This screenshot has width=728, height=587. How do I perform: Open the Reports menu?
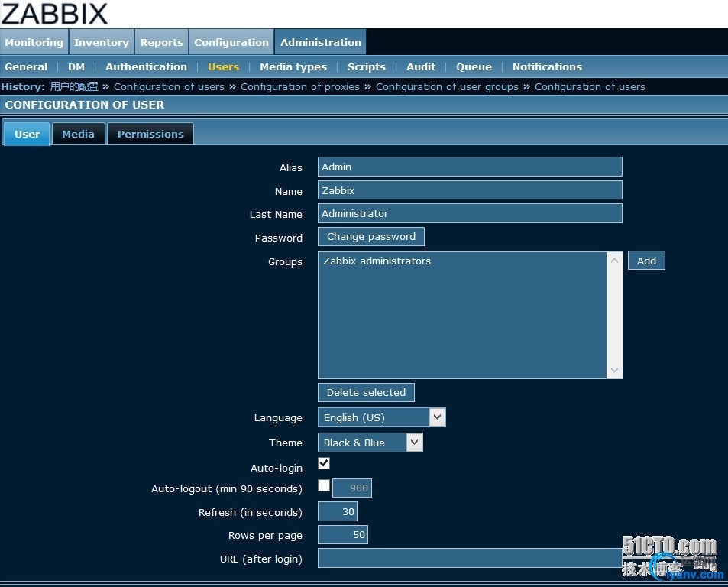tap(162, 42)
